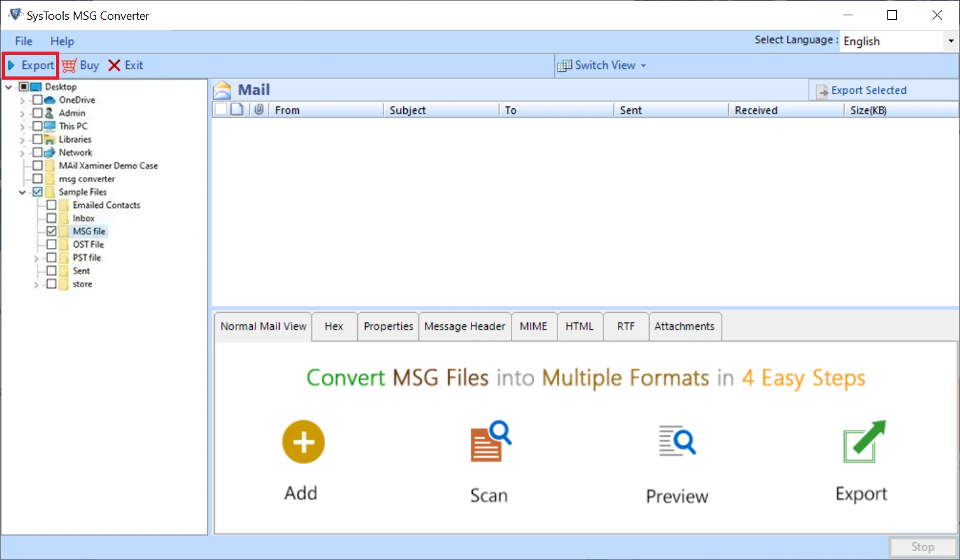Tick the select-all checkbox in the mail list header
This screenshot has width=960, height=560.
[220, 110]
